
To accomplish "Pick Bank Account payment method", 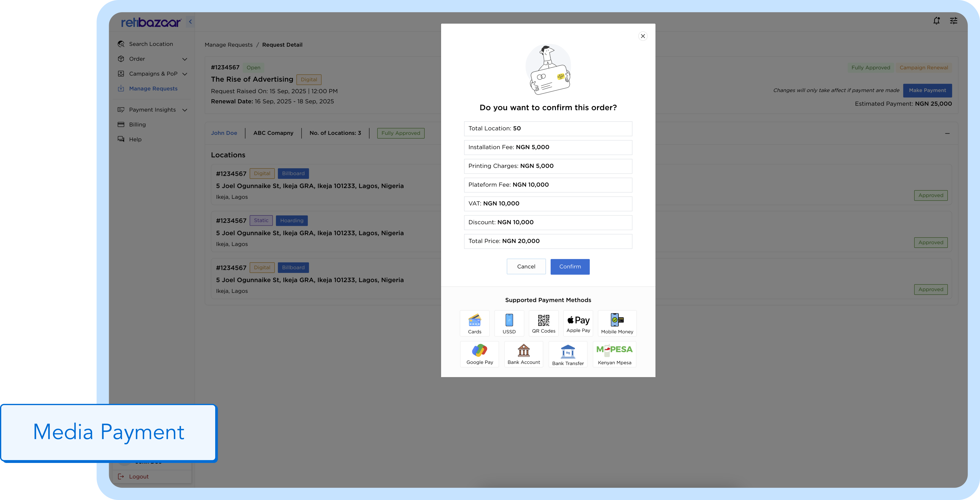I will point(524,354).
